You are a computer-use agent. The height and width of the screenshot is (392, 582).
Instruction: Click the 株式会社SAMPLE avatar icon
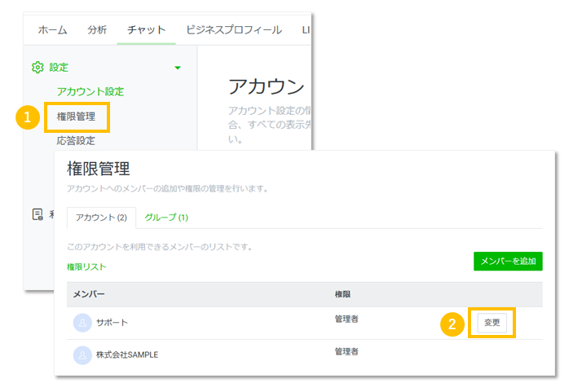coord(82,355)
